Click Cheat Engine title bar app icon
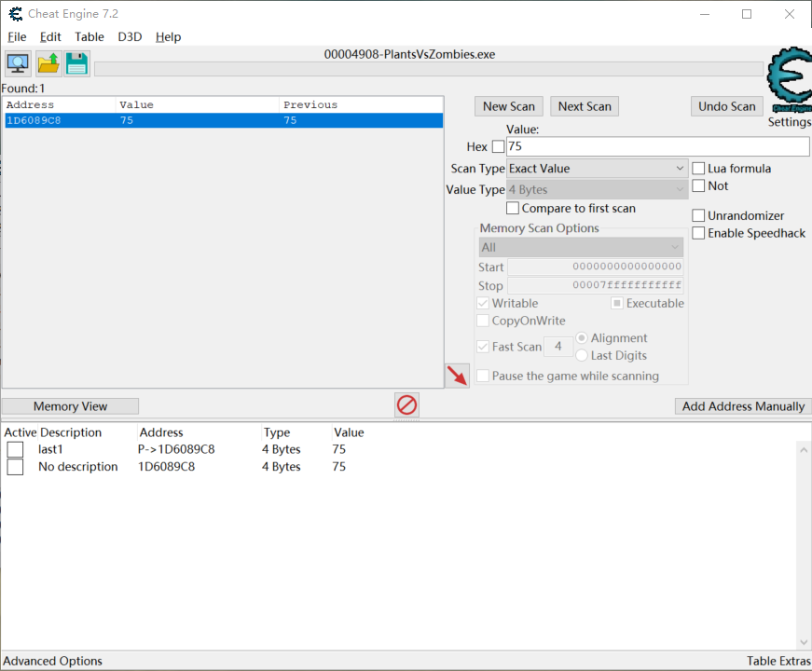The width and height of the screenshot is (812, 671). (x=16, y=14)
